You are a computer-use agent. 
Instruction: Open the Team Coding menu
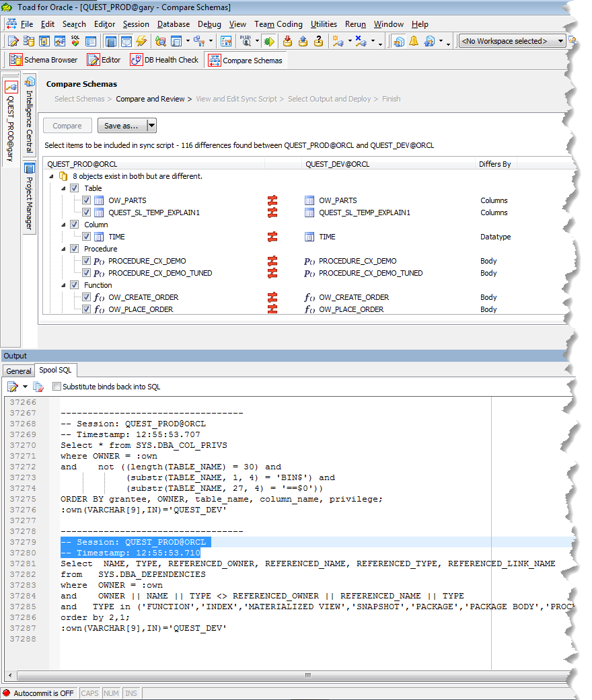(279, 24)
